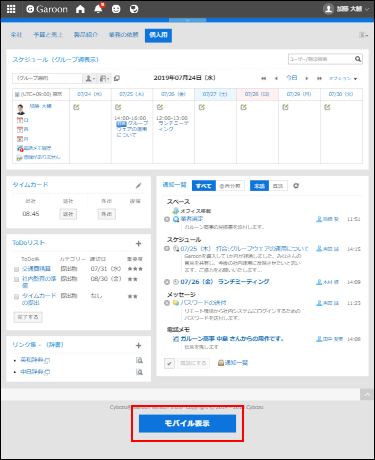Click the 今日 today link

pos(291,78)
